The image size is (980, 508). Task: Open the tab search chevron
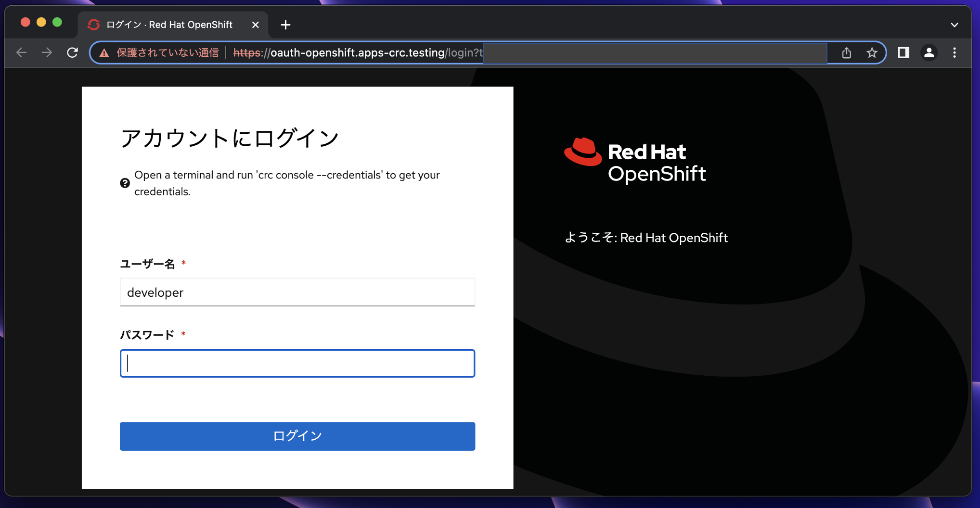click(954, 25)
